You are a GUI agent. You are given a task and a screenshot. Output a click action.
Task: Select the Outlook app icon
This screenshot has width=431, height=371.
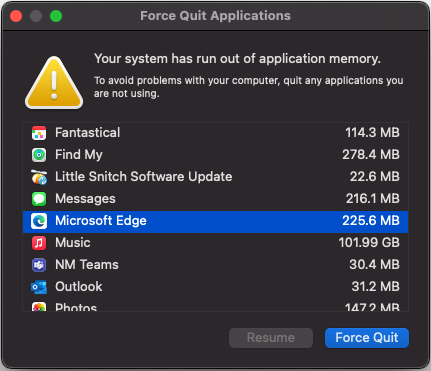click(39, 287)
